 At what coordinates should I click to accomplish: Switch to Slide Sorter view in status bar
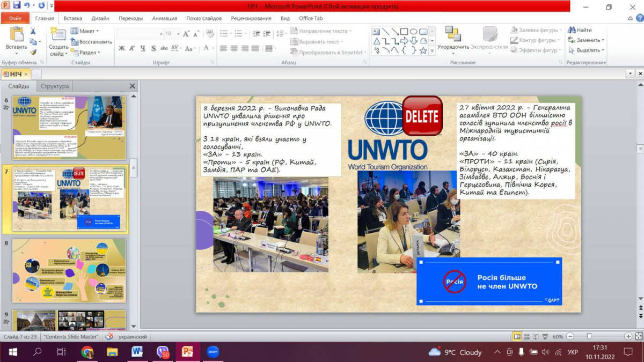point(528,336)
